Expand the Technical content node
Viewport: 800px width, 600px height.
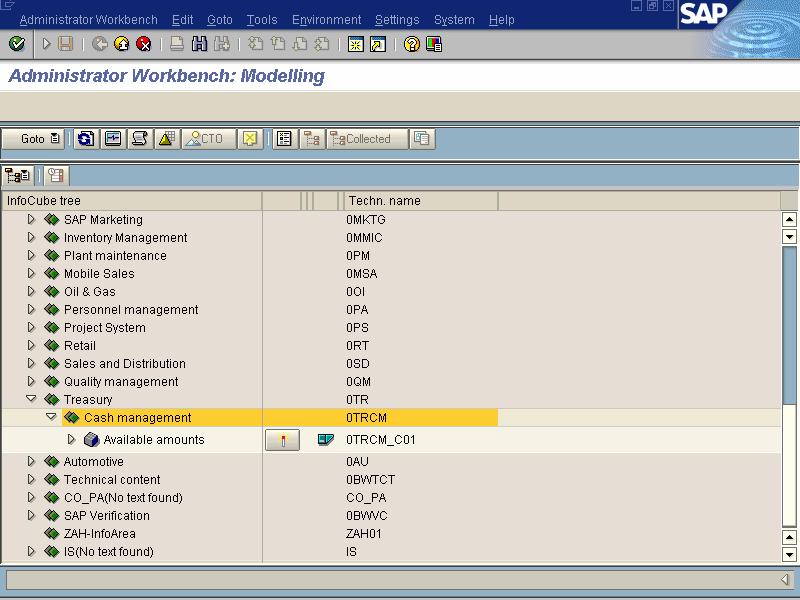click(x=31, y=479)
